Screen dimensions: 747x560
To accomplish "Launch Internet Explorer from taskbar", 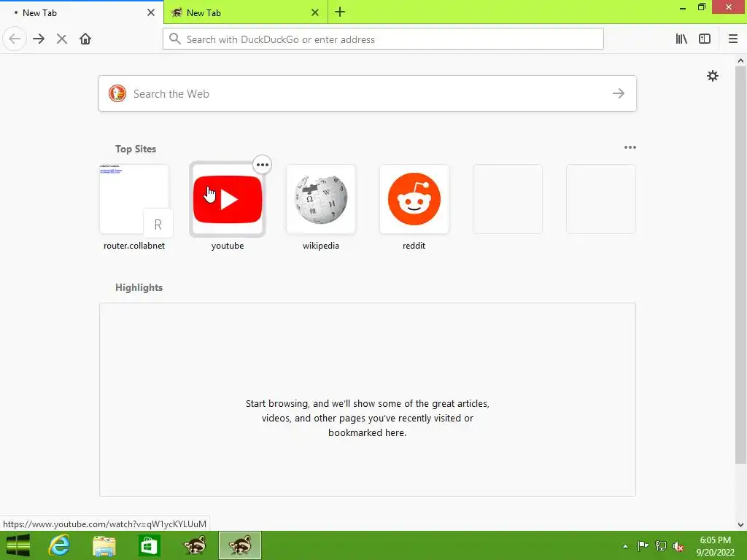I will pos(59,545).
